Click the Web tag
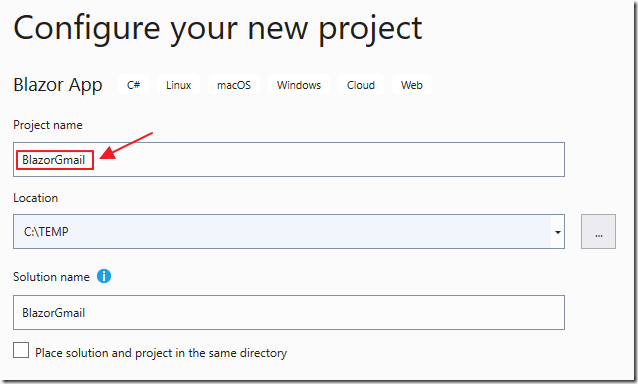 (411, 85)
